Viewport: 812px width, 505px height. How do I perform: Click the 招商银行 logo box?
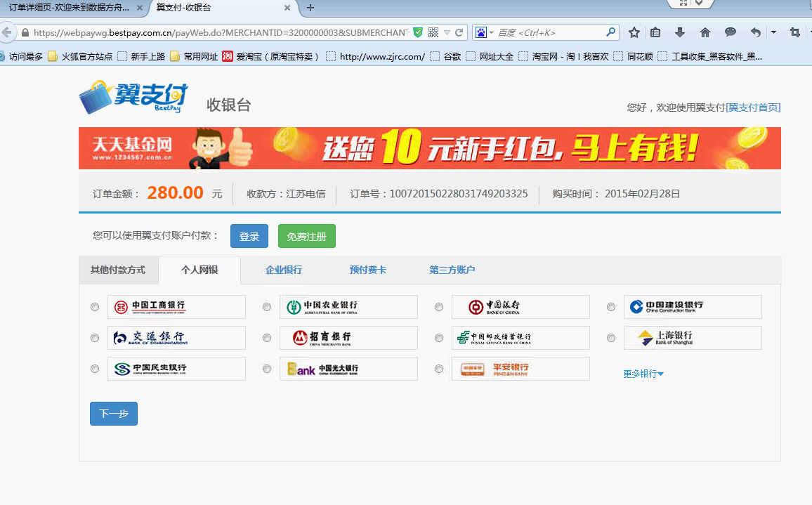(348, 339)
